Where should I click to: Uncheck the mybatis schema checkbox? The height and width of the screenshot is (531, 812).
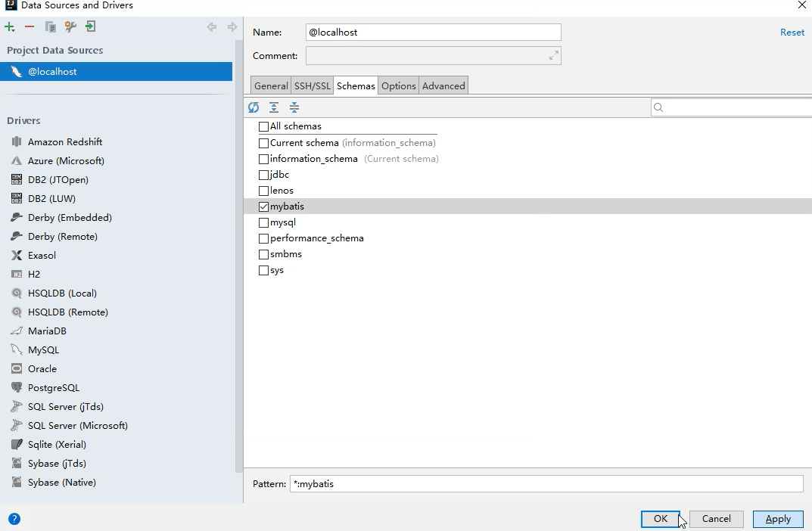(x=263, y=206)
